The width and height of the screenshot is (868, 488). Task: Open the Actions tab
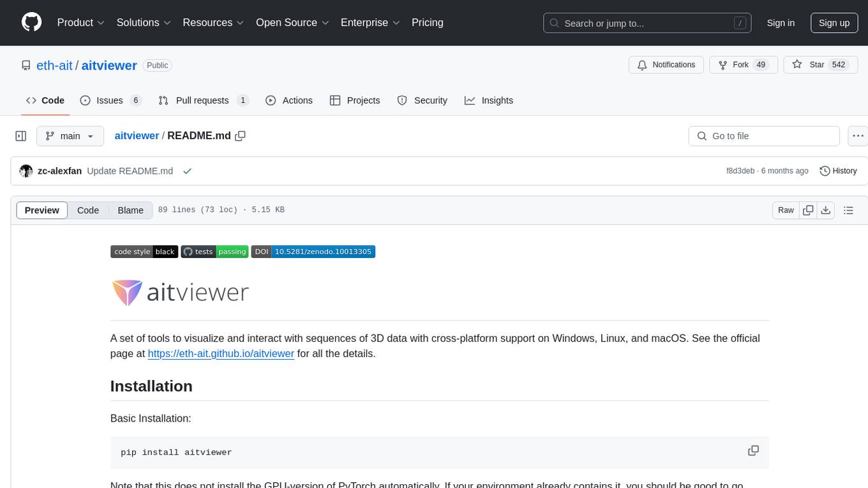pyautogui.click(x=289, y=100)
